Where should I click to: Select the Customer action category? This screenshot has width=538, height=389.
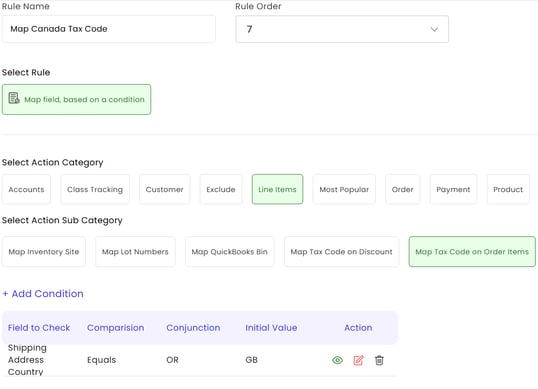tap(165, 189)
